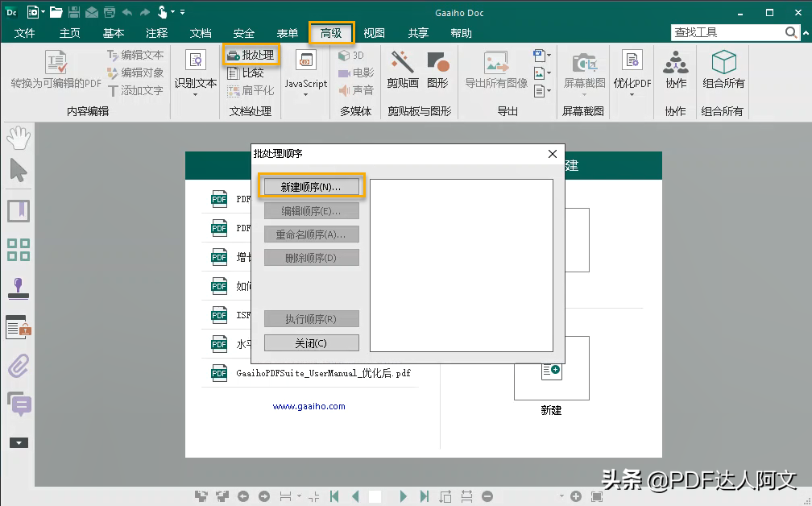Viewport: 812px width, 506px height.
Task: Select the 编辑文本 tool
Action: point(135,55)
